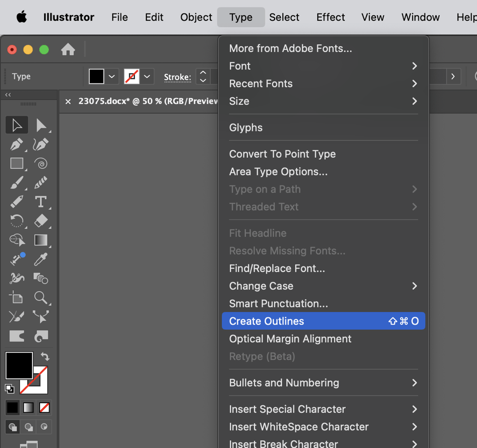Select the Pencil tool

17,202
